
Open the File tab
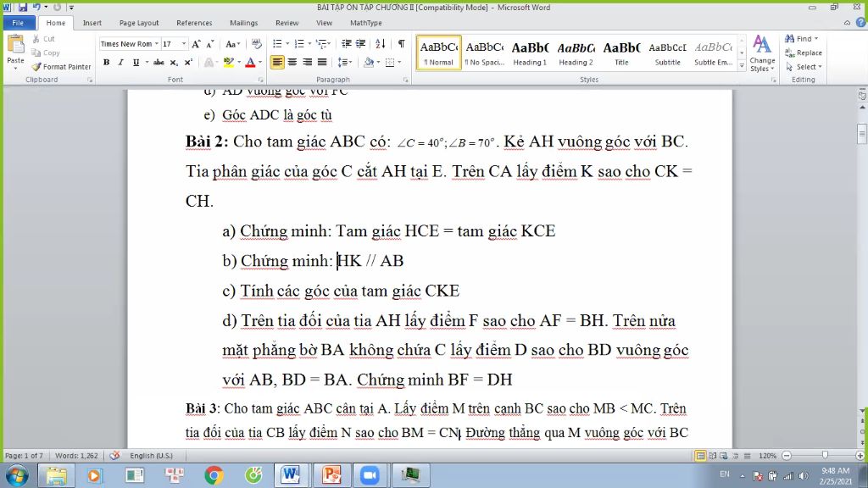19,23
